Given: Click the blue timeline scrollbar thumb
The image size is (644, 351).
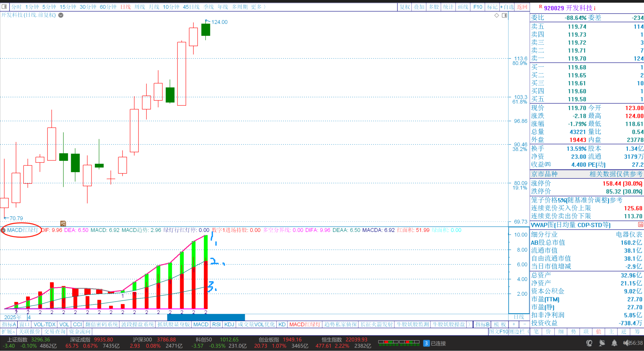Looking at the screenshot, I should pyautogui.click(x=206, y=317).
